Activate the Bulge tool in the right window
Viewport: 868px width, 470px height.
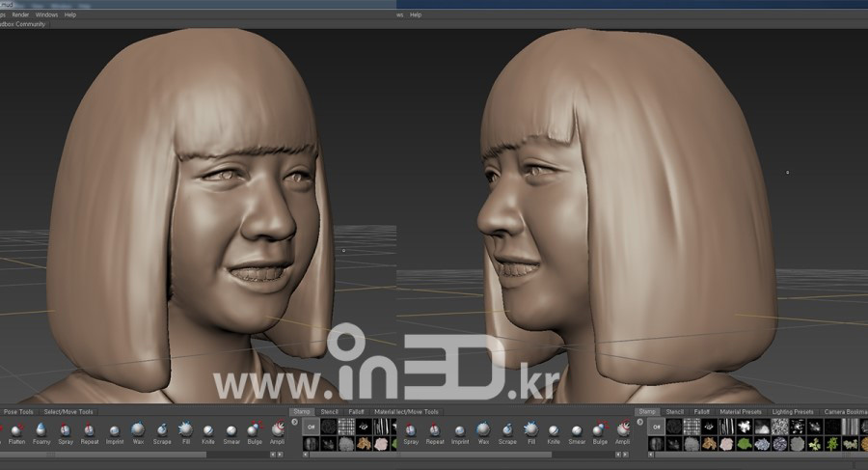coord(600,433)
